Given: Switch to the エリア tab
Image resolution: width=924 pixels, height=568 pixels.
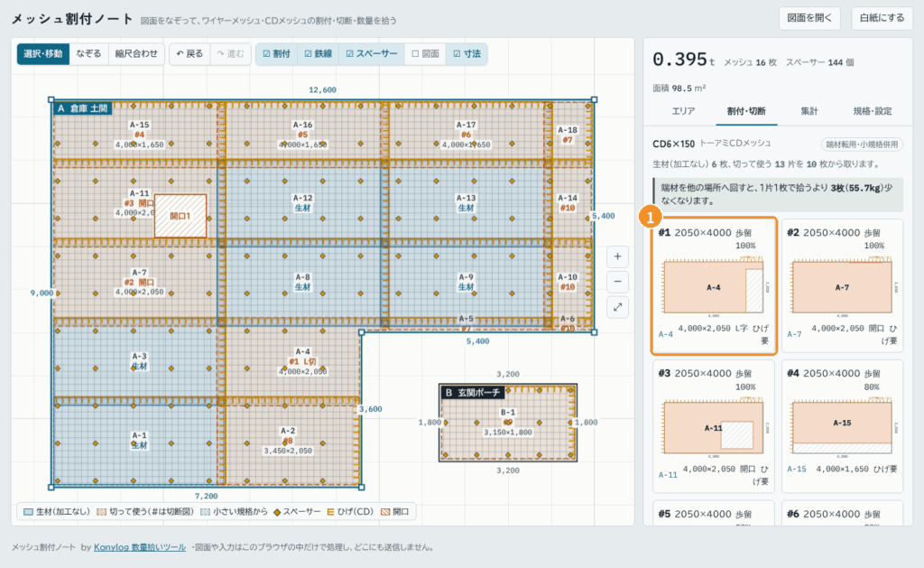Looking at the screenshot, I should (x=684, y=111).
